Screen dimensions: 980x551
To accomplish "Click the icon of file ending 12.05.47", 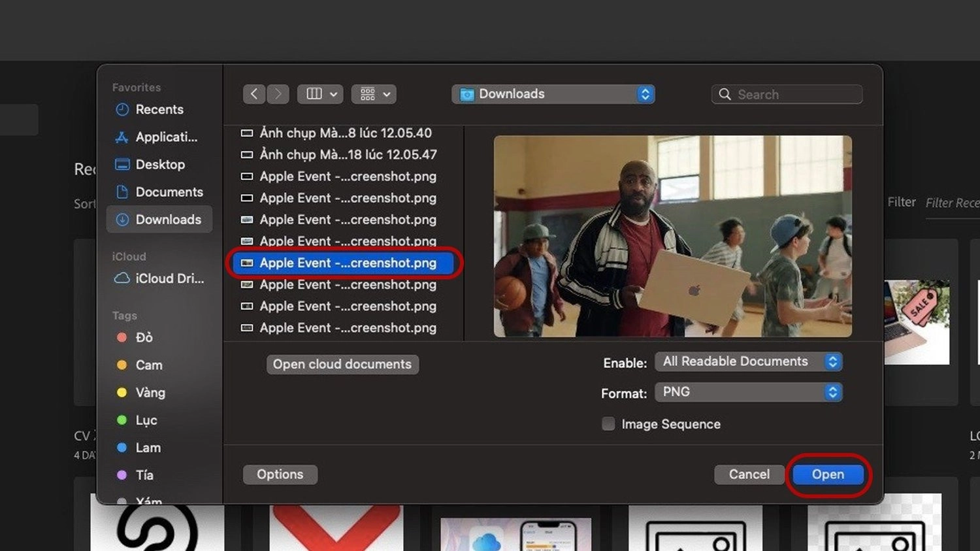I will coord(247,155).
